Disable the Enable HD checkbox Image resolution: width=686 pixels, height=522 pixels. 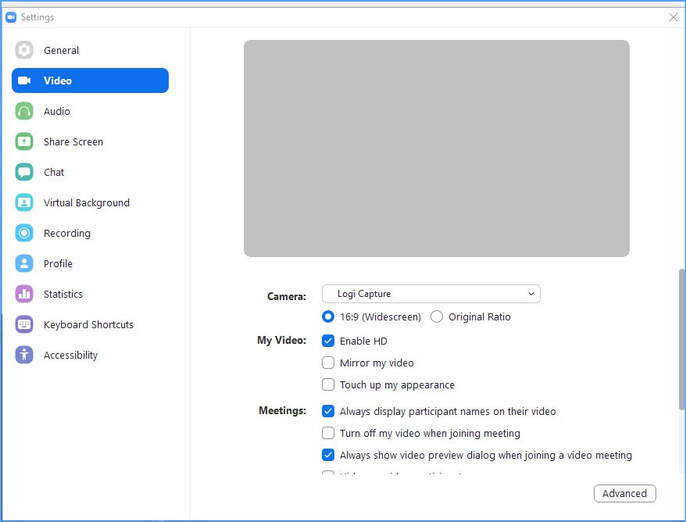tap(328, 341)
